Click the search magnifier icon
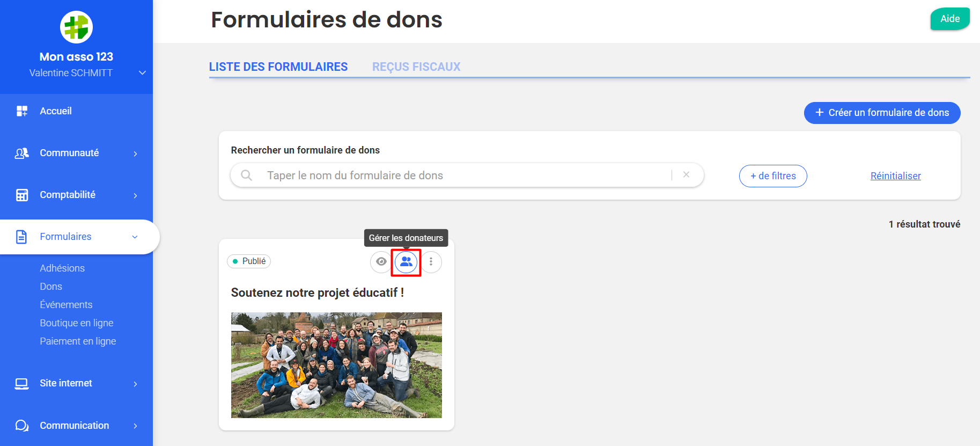Screen dimensions: 980x446 coord(246,176)
